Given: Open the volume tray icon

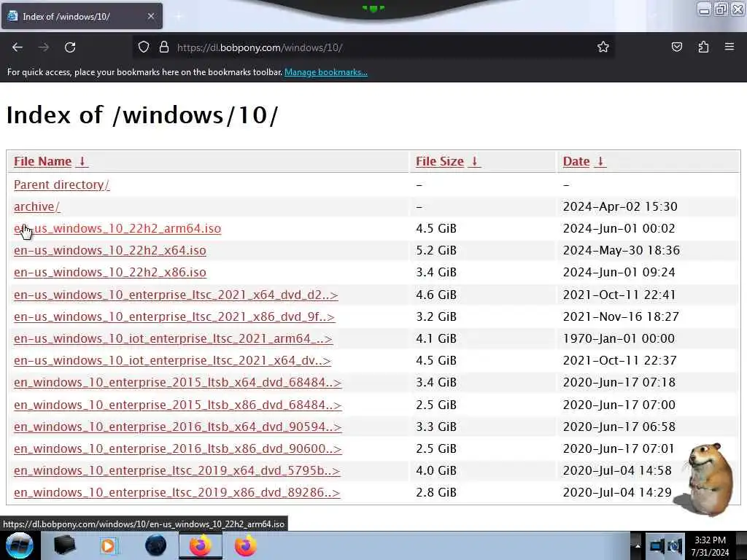Looking at the screenshot, I should coord(675,545).
